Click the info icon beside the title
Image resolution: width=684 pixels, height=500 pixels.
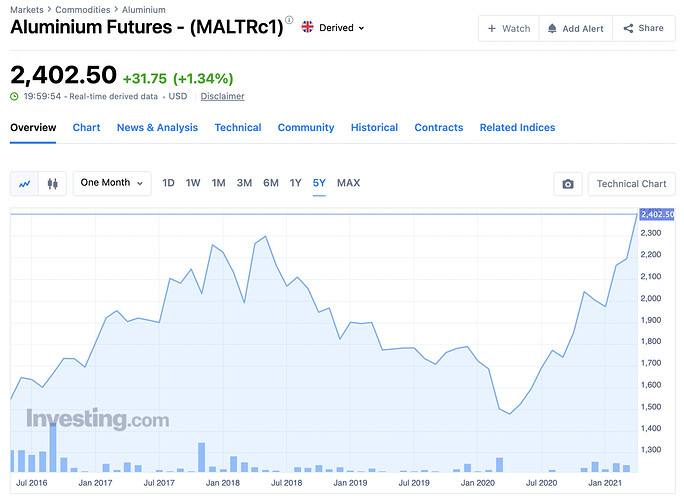(x=290, y=21)
